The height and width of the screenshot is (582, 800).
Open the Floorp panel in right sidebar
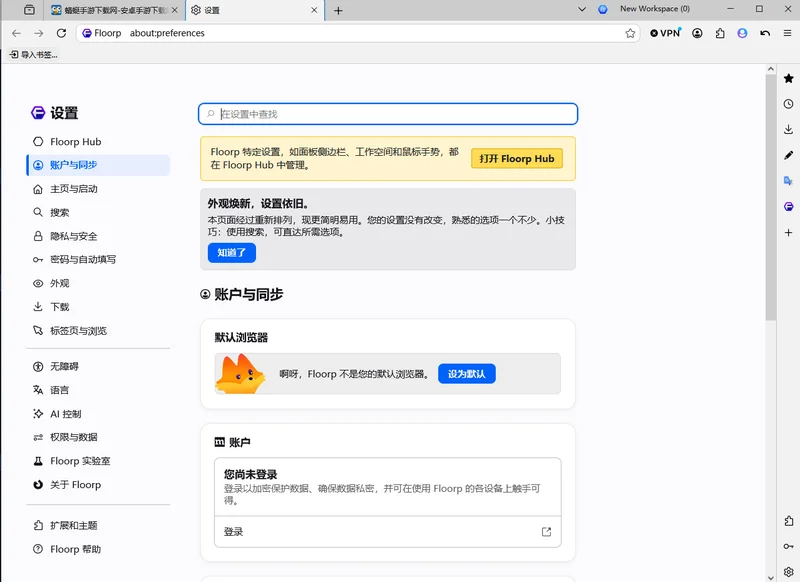point(789,207)
